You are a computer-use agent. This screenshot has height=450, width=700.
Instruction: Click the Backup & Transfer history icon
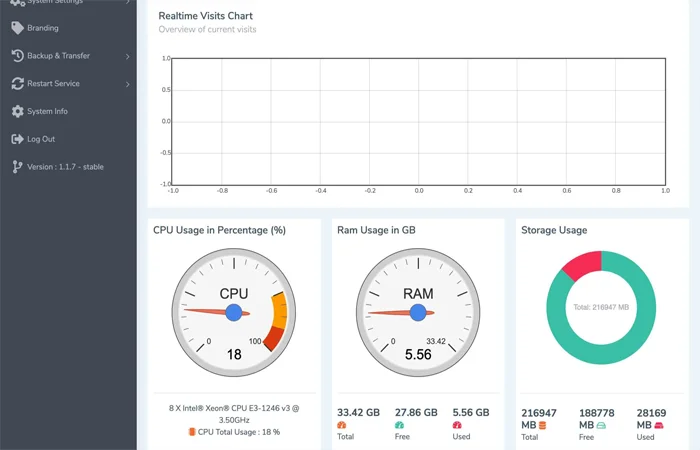click(x=17, y=56)
